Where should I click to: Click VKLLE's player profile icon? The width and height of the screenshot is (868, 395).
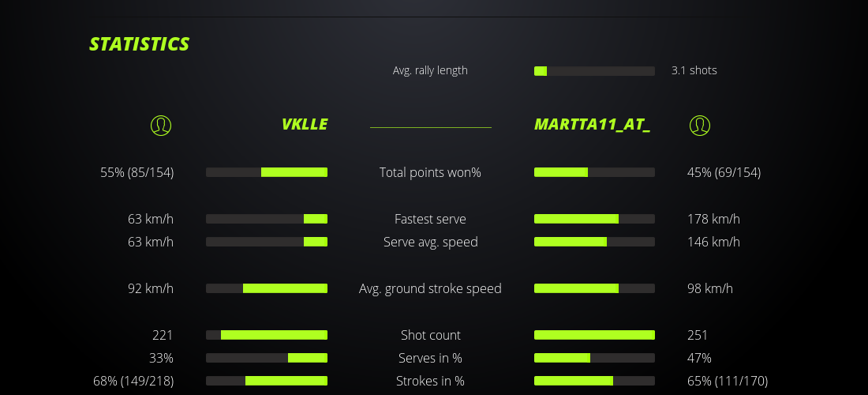point(161,125)
